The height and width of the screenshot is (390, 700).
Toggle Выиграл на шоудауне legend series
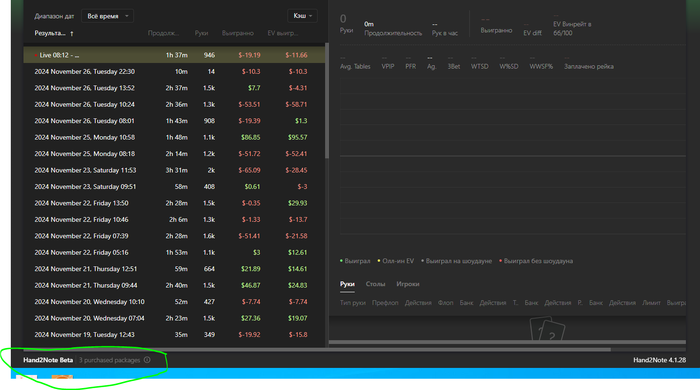[456, 261]
